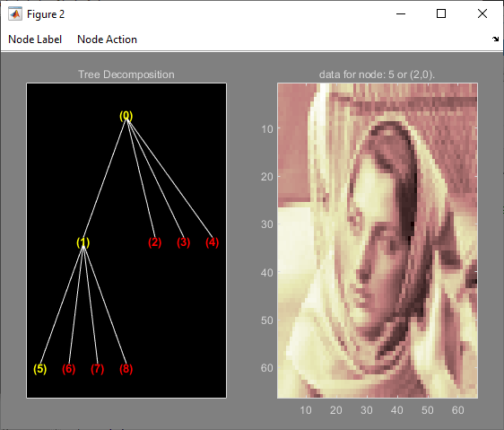Click the dock figure arrow icon
The image size is (504, 430).
click(x=495, y=39)
